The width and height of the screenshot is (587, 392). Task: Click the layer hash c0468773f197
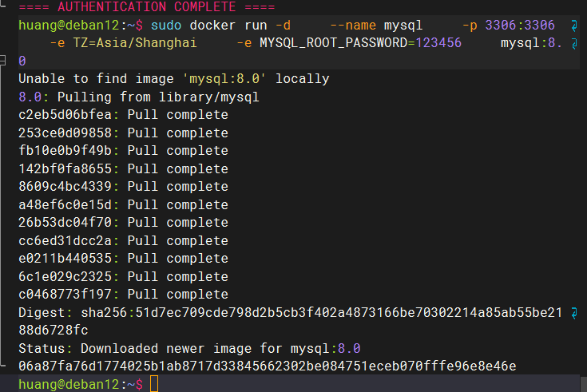(65, 295)
